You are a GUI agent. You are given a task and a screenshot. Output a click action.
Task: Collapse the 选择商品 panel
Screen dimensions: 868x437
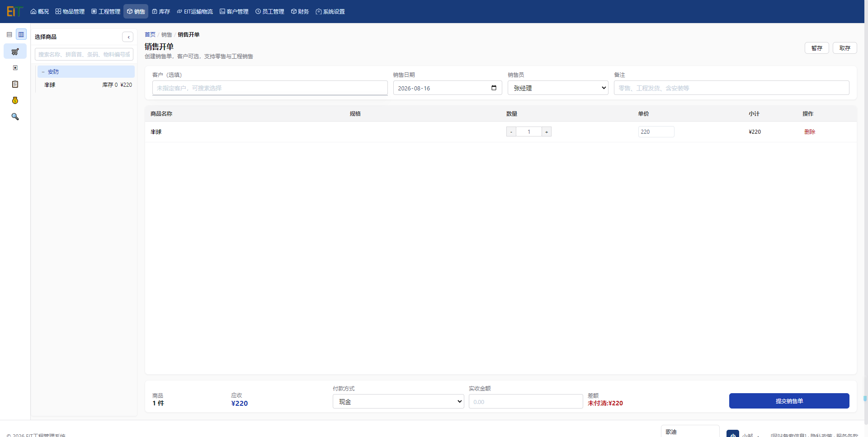128,37
